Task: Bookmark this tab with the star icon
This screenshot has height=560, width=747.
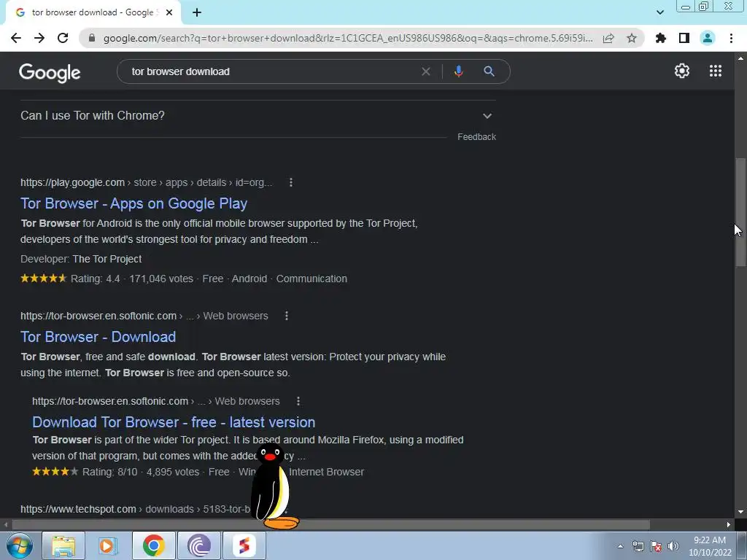Action: click(632, 38)
